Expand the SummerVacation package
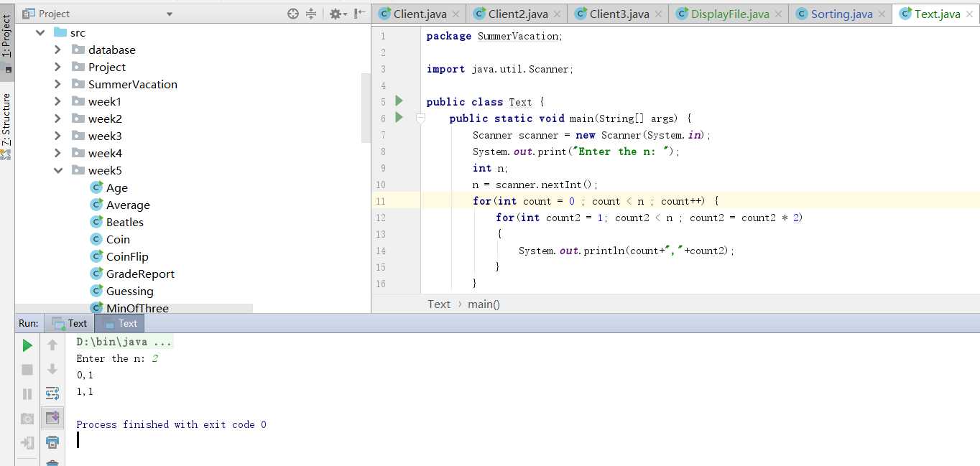 click(x=57, y=84)
